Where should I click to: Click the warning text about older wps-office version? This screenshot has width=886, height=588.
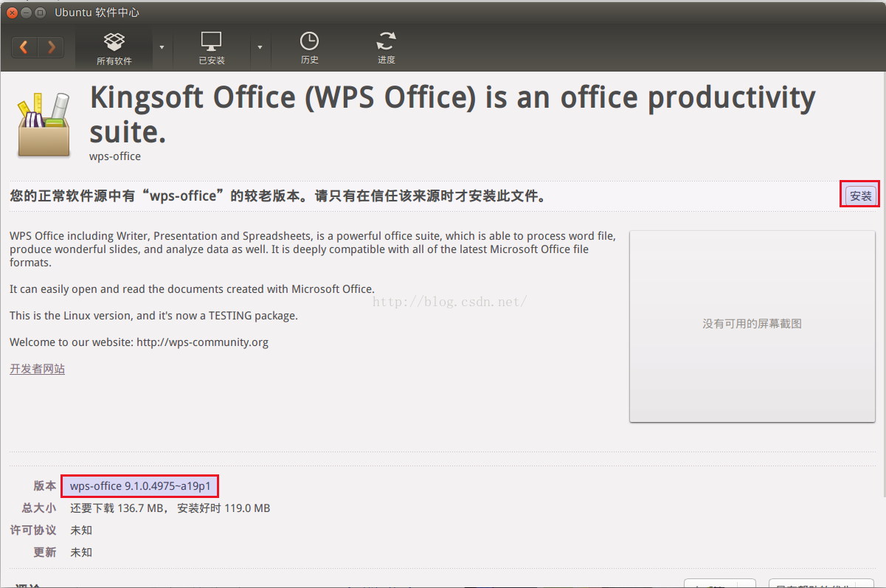pyautogui.click(x=277, y=196)
